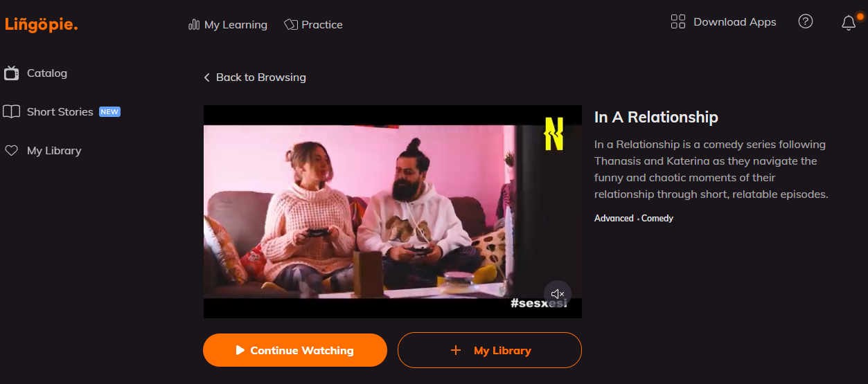Viewport: 868px width, 384px height.
Task: Go back using the Back to Browsing chevron
Action: [206, 77]
